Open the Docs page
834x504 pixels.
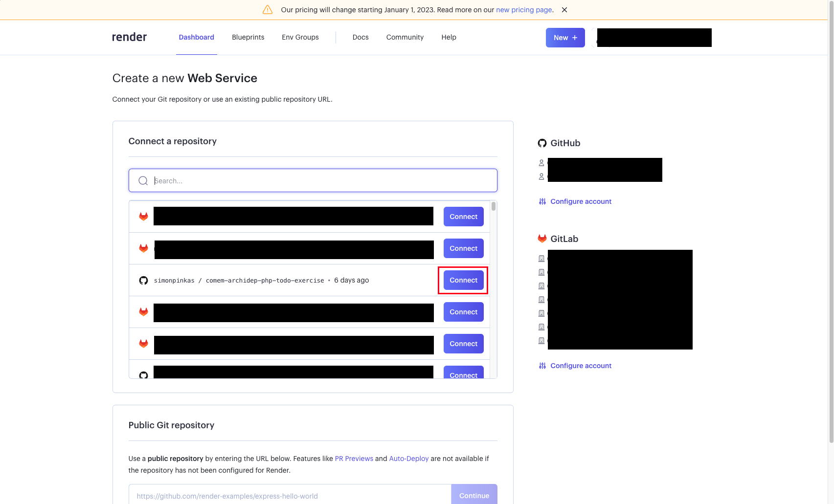(361, 37)
